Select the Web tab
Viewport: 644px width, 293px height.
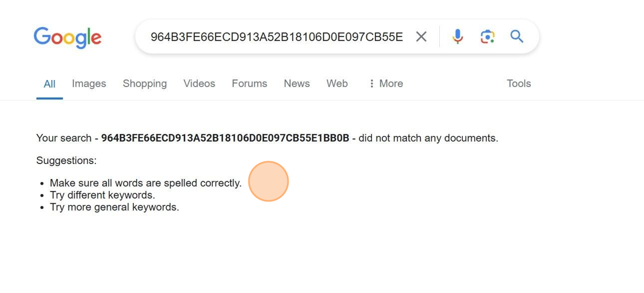[337, 83]
